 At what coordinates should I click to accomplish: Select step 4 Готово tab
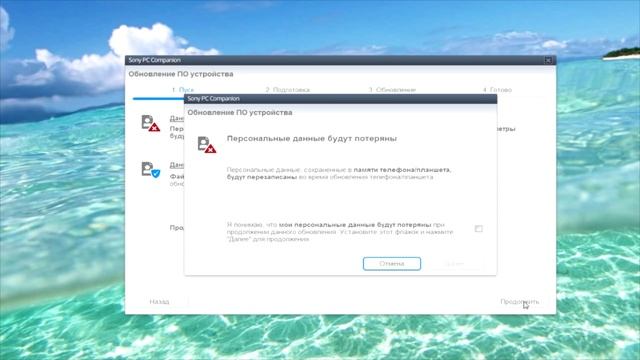[x=497, y=89]
